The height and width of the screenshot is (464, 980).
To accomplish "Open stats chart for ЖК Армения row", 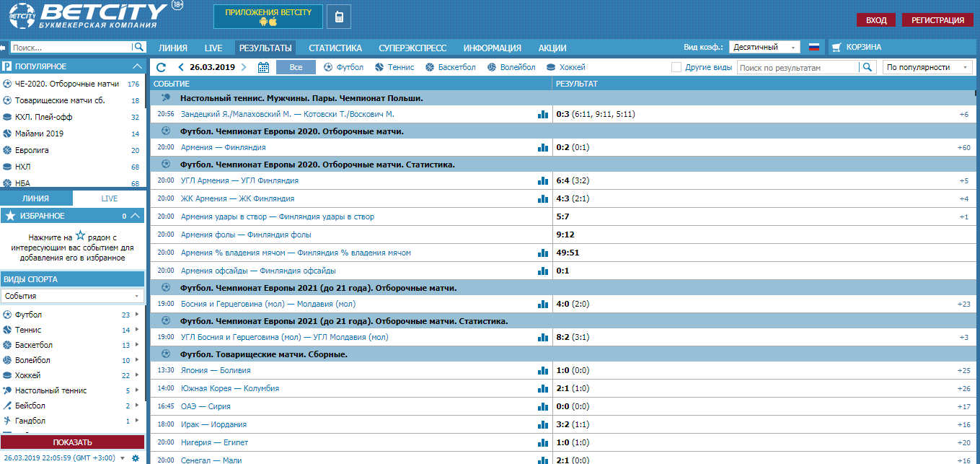I will coord(543,198).
